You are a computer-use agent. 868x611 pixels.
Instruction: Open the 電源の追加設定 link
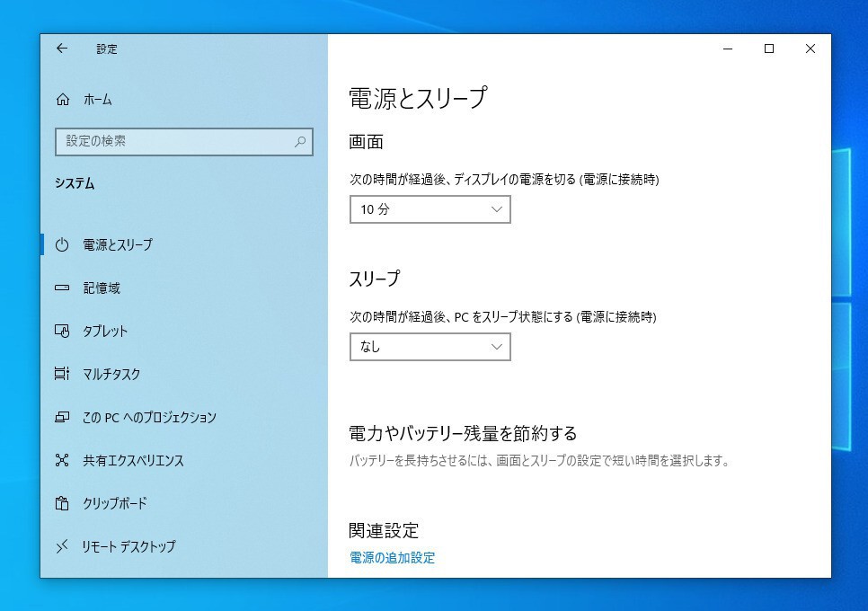[392, 557]
